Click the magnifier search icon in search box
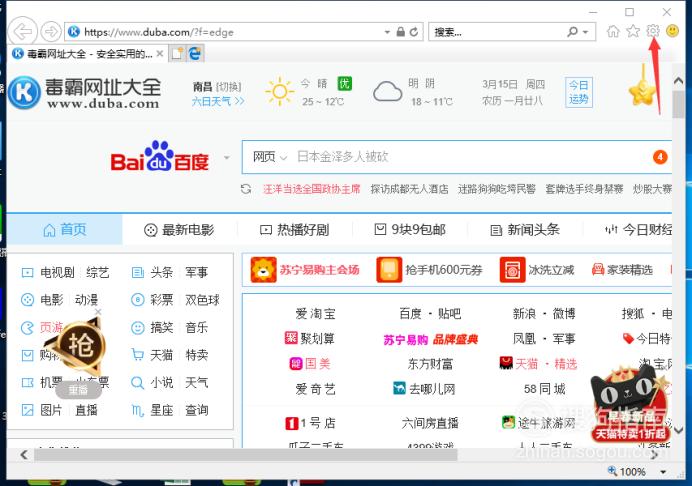The image size is (692, 486). (573, 32)
